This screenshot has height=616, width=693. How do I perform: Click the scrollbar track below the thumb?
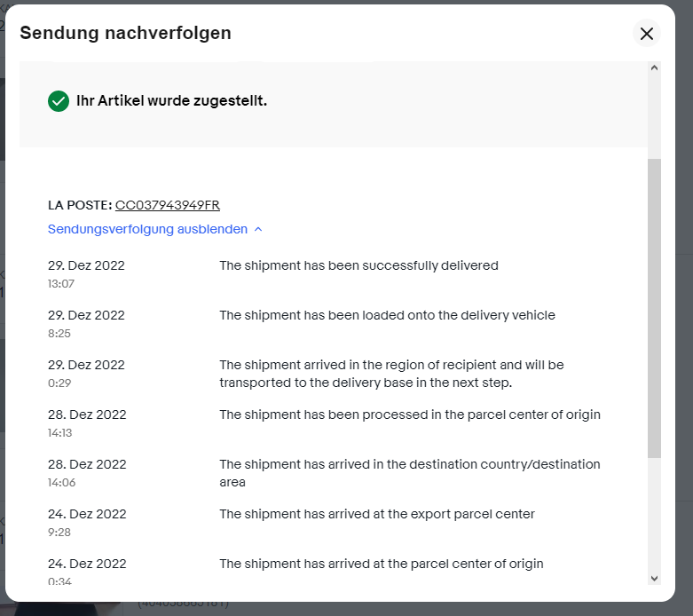coord(654,514)
